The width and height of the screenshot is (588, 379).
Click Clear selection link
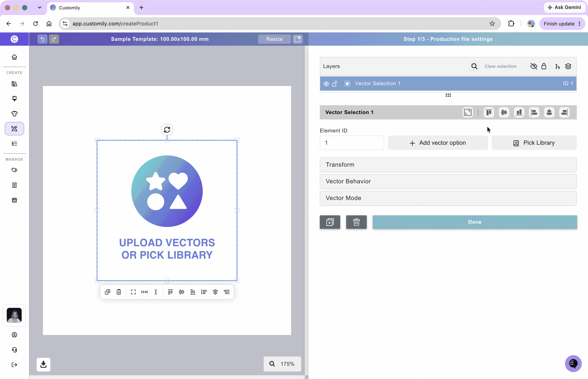500,66
